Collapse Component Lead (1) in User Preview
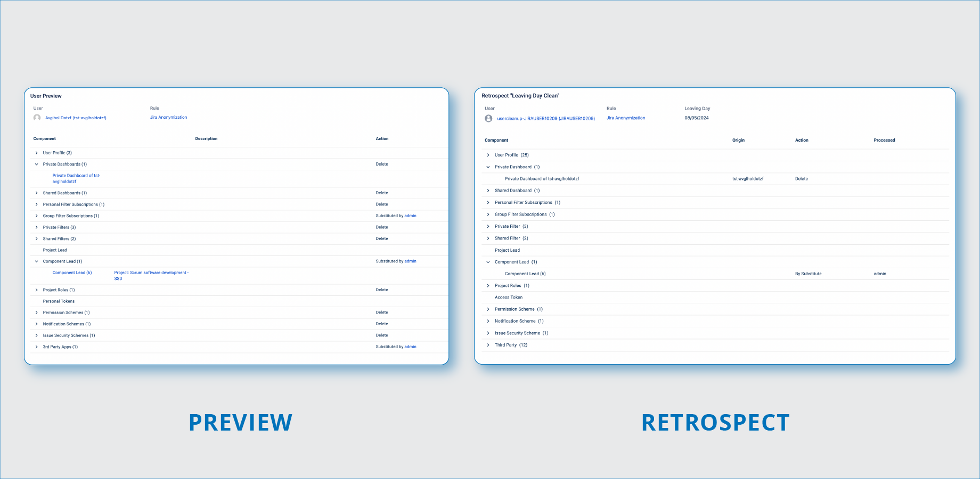Screen dimensions: 980x479 pyautogui.click(x=36, y=261)
